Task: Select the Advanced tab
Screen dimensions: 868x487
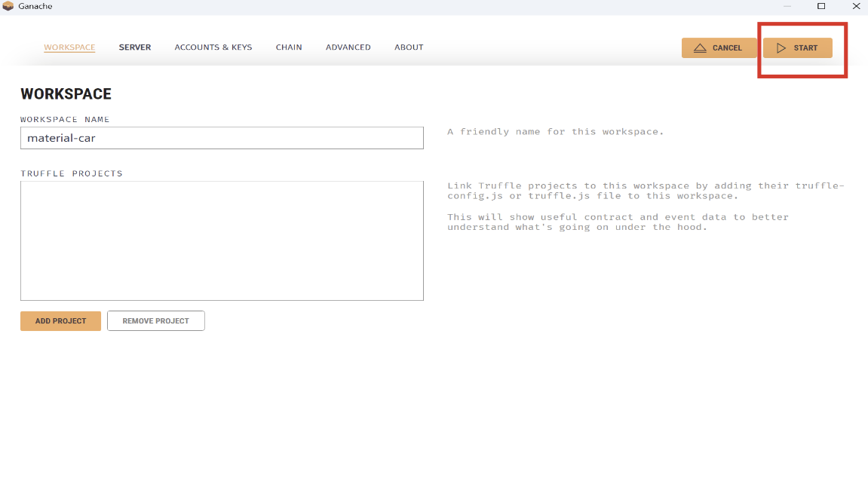Action: pyautogui.click(x=348, y=47)
